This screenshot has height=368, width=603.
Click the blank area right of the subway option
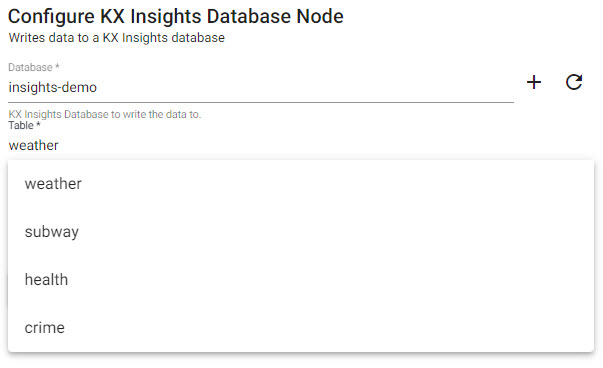pyautogui.click(x=336, y=232)
